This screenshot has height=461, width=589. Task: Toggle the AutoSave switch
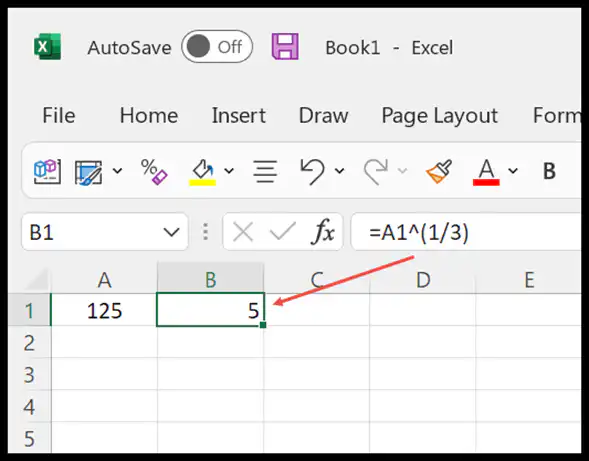(217, 47)
